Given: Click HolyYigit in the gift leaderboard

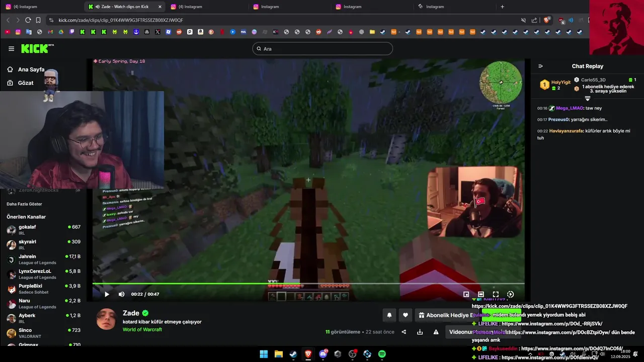Looking at the screenshot, I should tap(560, 82).
